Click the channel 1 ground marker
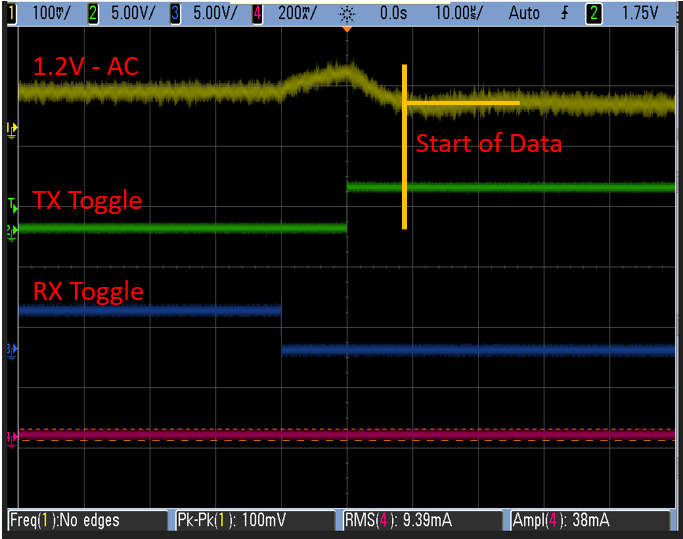This screenshot has height=539, width=683. pyautogui.click(x=12, y=128)
